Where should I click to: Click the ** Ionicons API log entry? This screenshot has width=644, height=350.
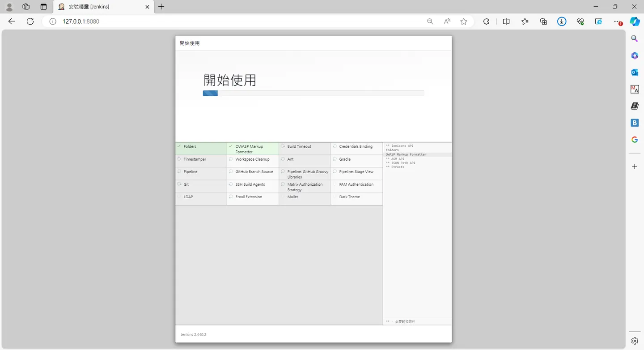400,146
